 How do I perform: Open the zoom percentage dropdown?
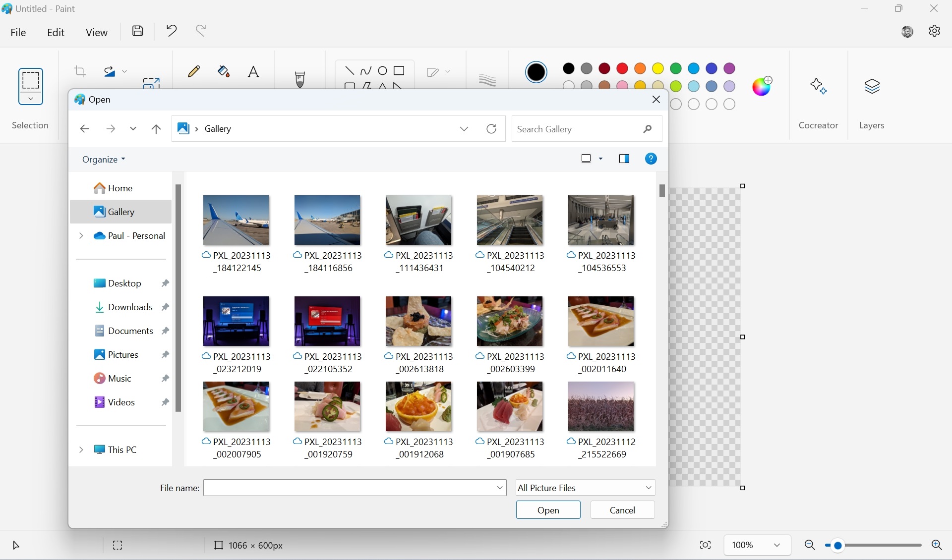point(777,545)
